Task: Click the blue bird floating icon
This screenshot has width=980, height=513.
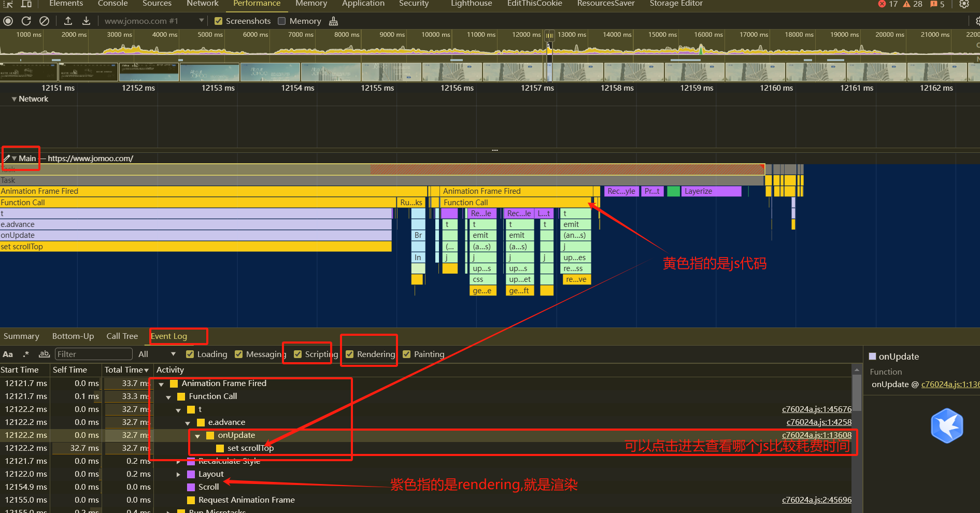Action: click(947, 425)
